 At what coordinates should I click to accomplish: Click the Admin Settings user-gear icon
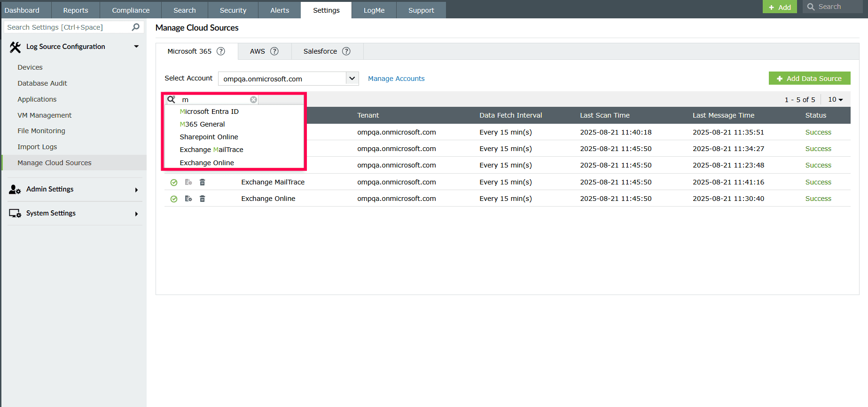[x=15, y=190]
